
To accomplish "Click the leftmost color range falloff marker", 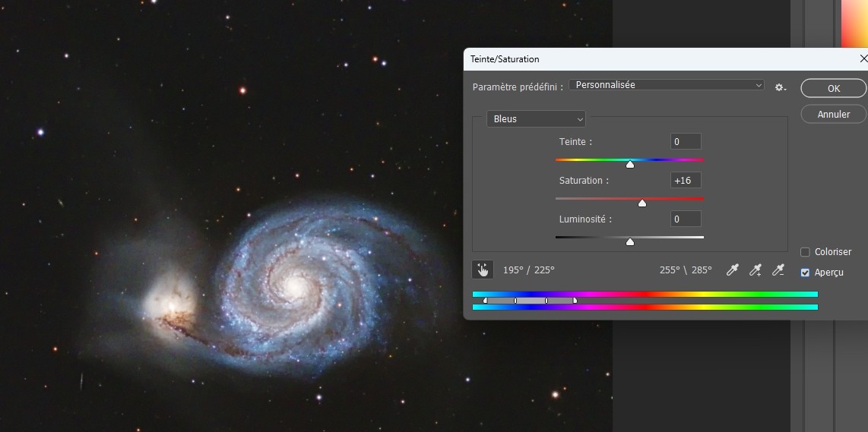I will click(x=486, y=301).
